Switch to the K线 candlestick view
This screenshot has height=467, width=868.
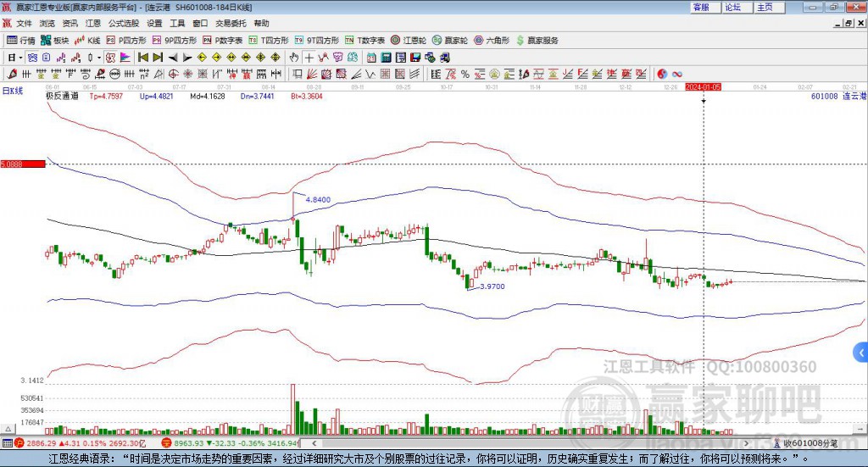(x=87, y=41)
